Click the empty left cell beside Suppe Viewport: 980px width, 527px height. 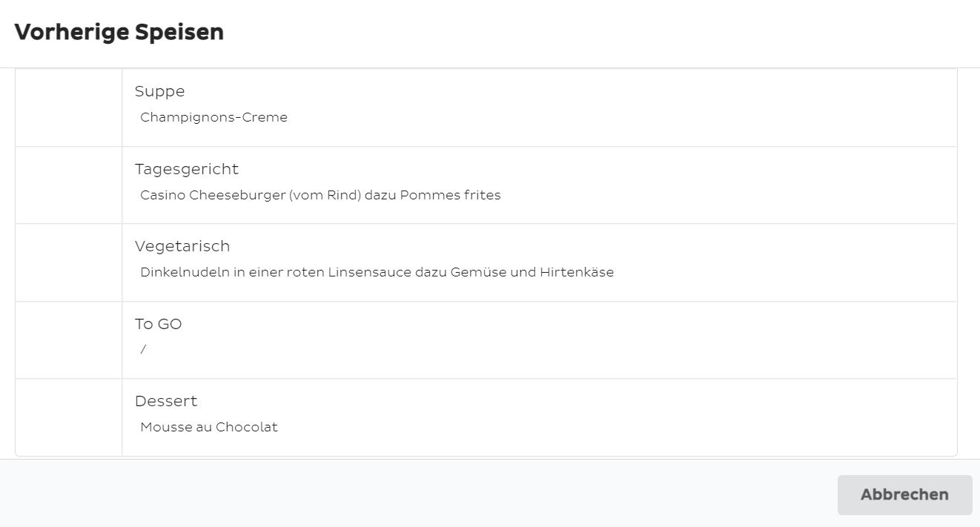[68, 107]
